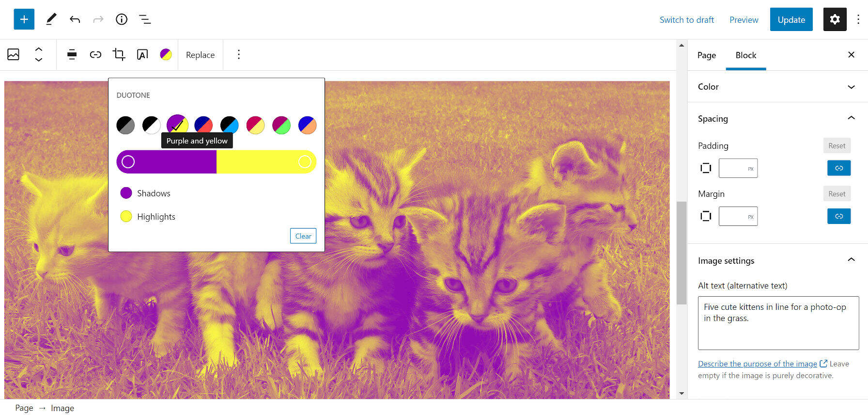Click the Padding value input field
The height and width of the screenshot is (415, 868).
coord(738,168)
